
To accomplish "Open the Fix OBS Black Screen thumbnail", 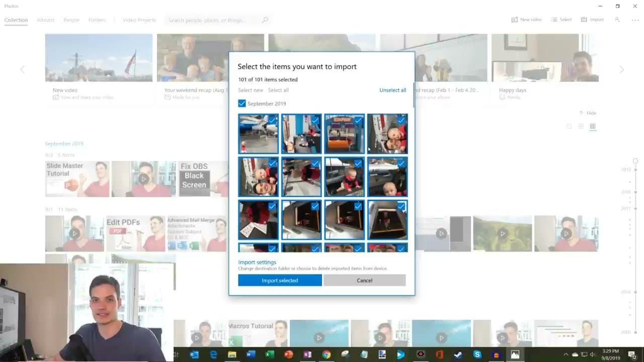I will point(203,178).
